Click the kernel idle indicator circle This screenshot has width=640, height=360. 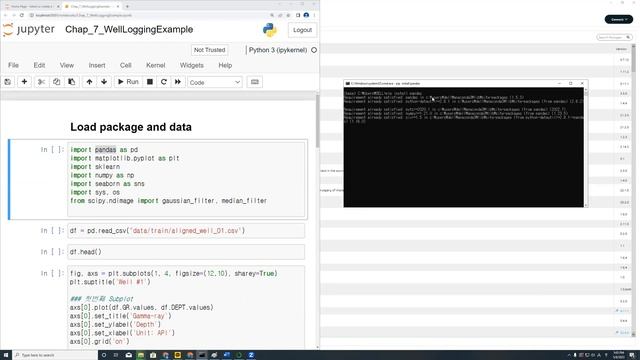click(314, 50)
